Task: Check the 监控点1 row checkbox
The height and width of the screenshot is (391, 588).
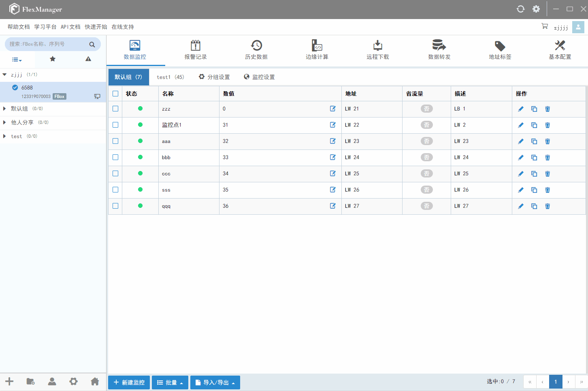Action: click(x=115, y=125)
